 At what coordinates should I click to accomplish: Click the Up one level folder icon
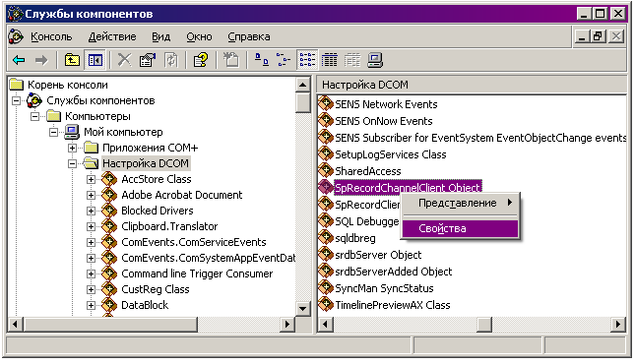(x=72, y=60)
